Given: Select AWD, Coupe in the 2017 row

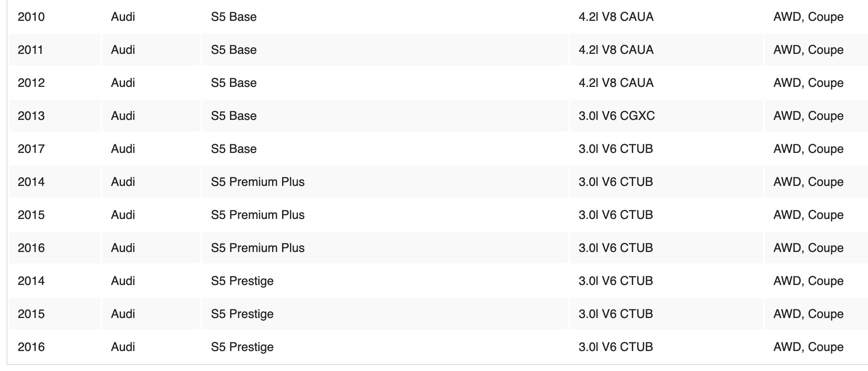Looking at the screenshot, I should pos(808,149).
